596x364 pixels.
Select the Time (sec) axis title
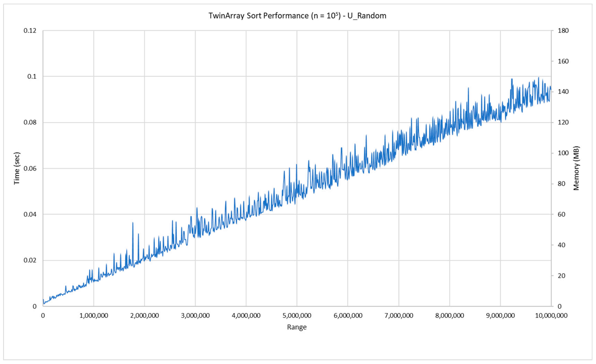tap(17, 168)
